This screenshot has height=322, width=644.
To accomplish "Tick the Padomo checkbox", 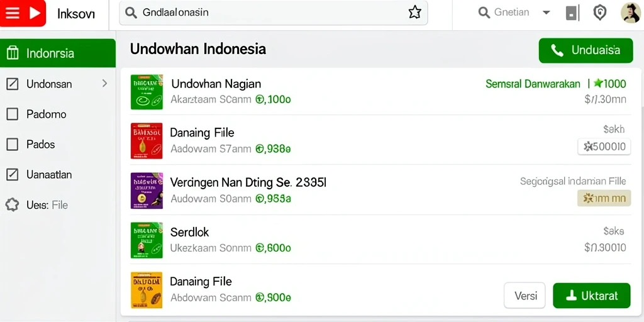I will 13,114.
